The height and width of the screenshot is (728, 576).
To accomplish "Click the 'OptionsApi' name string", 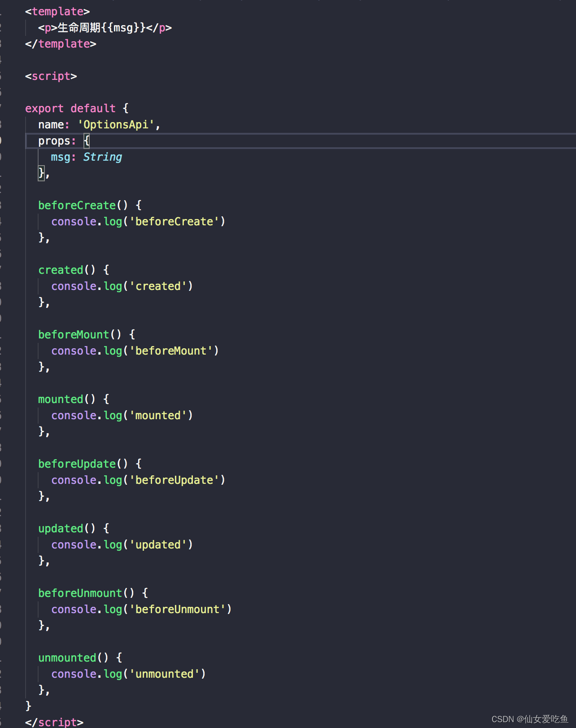I will click(x=116, y=124).
